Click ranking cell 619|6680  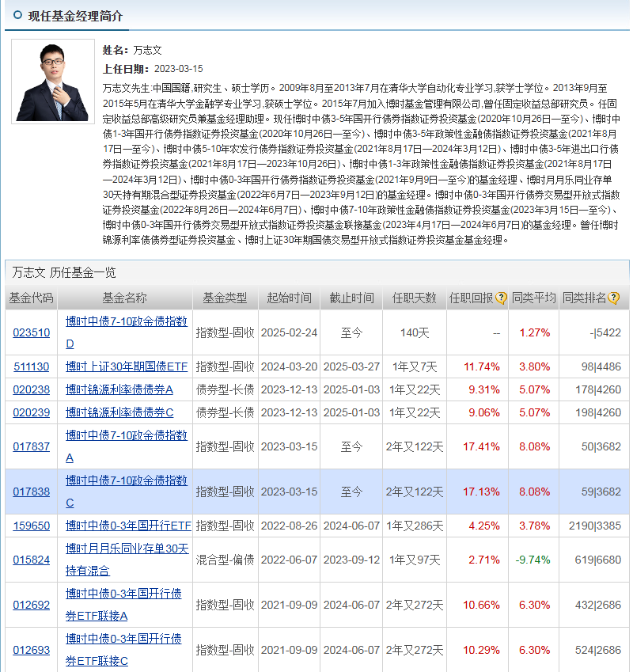[598, 560]
